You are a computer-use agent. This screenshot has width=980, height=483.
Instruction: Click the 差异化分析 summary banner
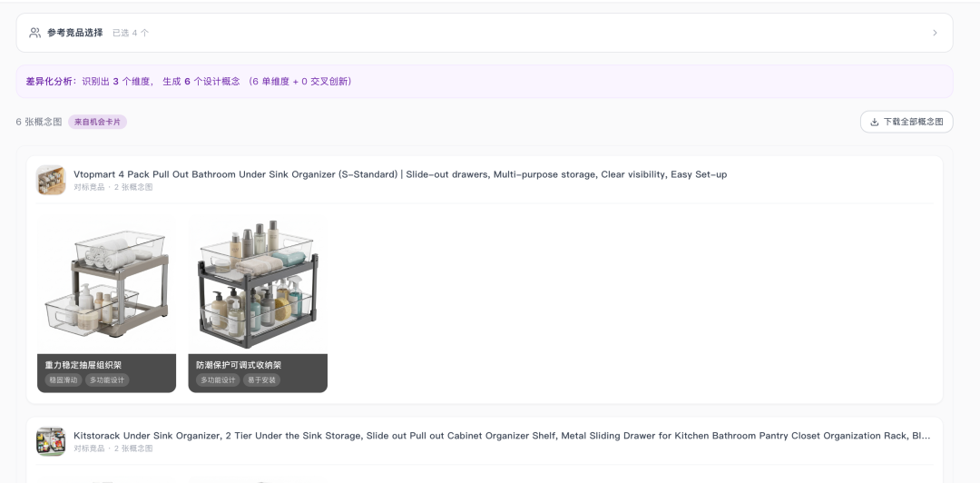point(485,82)
